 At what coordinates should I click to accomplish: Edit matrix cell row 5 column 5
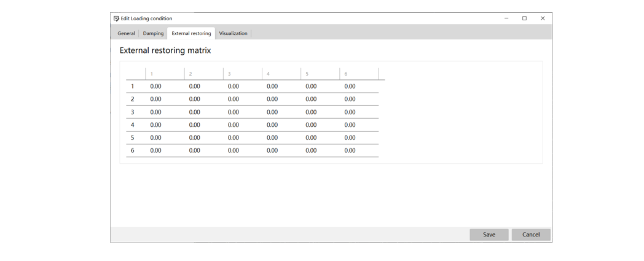tap(320, 137)
